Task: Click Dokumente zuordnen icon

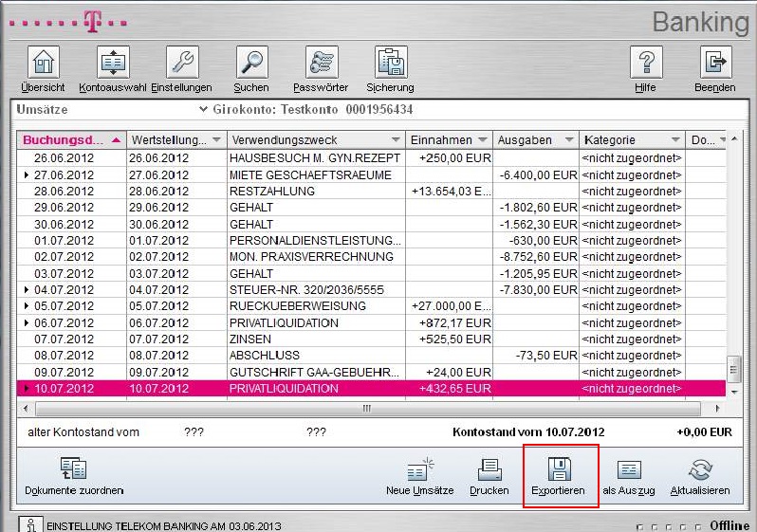Action: coord(73,468)
